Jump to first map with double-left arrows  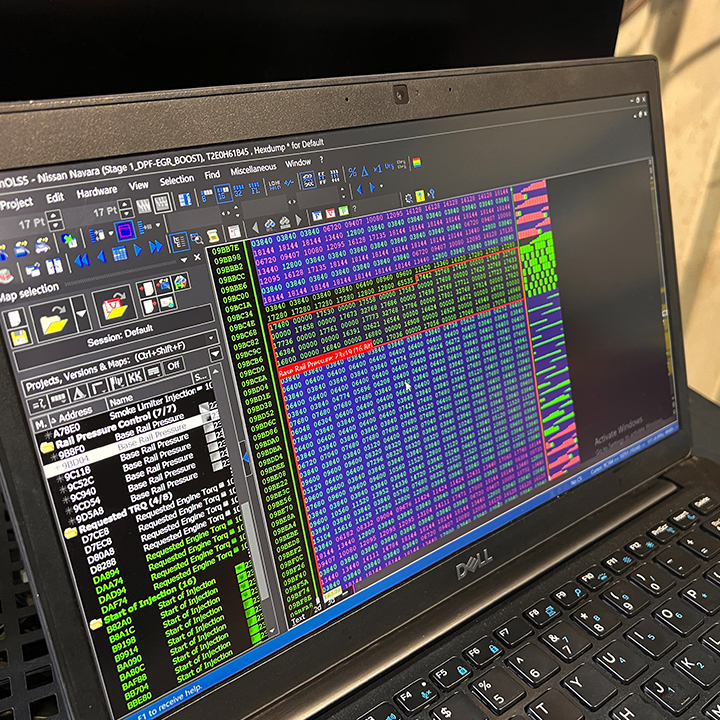coord(82,260)
